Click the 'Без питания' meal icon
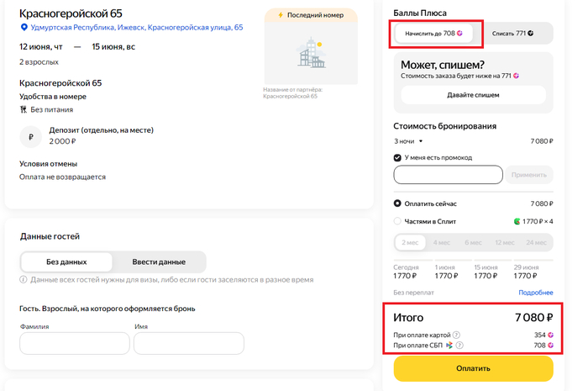The image size is (588, 391). (24, 109)
